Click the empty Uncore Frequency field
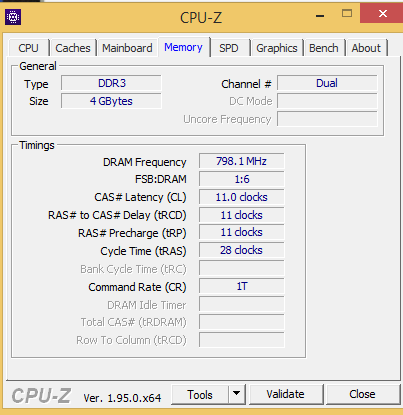The image size is (403, 415). pos(327,119)
